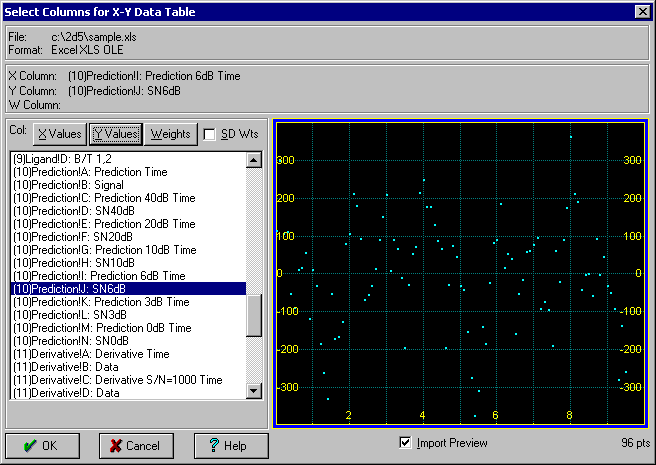Select (10)Prediction!A: Prediction Time
Viewport: 656px width, 465px height.
point(128,172)
